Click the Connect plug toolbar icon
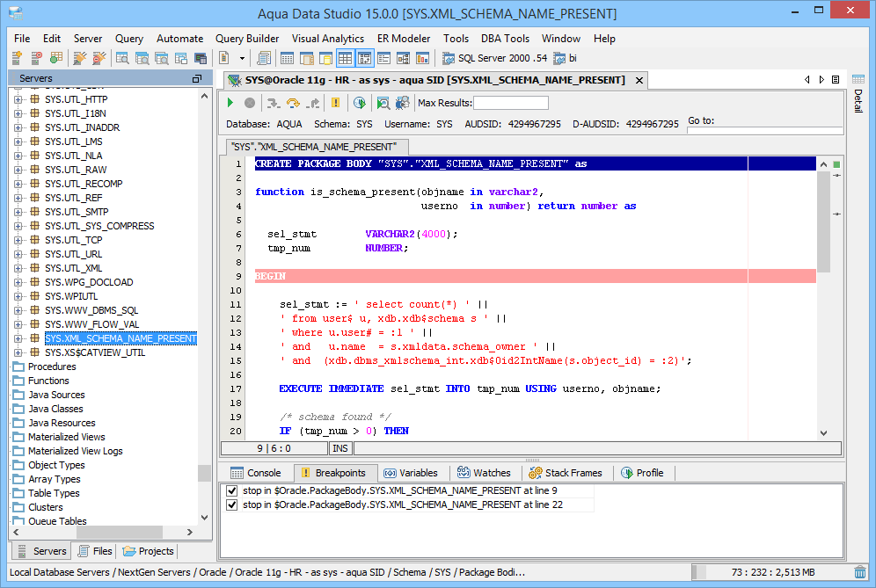Viewport: 876px width, 588px height. click(80, 58)
